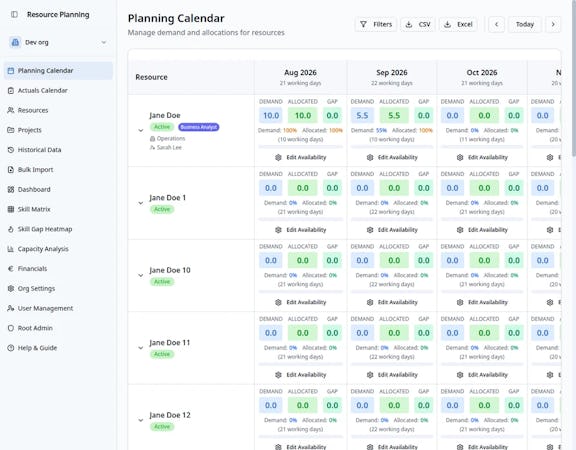This screenshot has height=450, width=576.
Task: Edit Availability for Jane Doe Aug 2026
Action: tap(300, 158)
